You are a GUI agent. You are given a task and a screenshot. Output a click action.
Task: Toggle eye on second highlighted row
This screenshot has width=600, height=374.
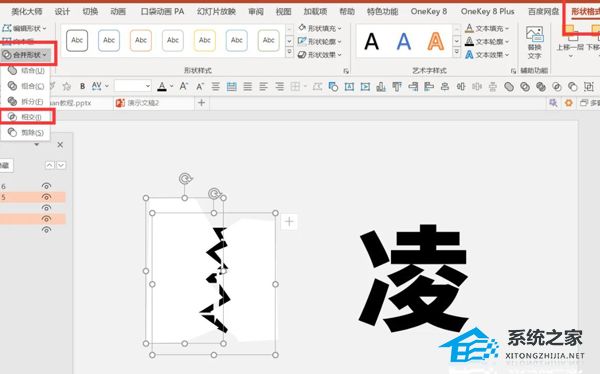click(x=46, y=219)
